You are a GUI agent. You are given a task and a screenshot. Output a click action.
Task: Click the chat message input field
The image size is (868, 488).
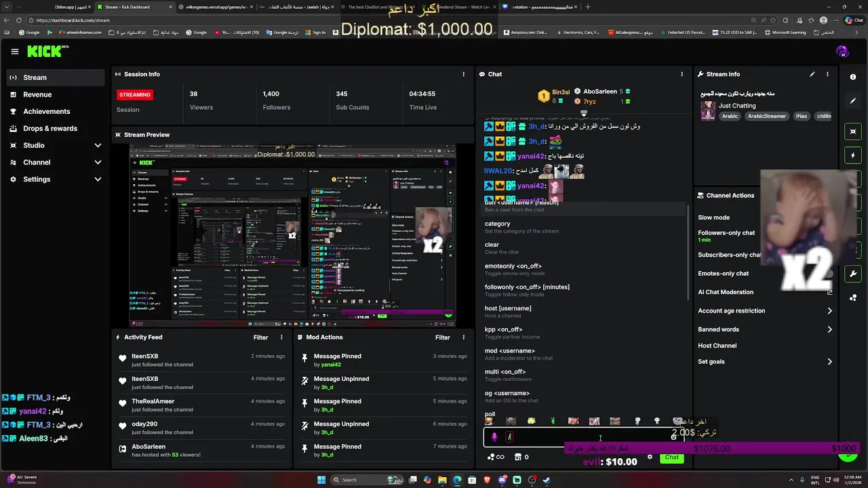[x=583, y=437]
